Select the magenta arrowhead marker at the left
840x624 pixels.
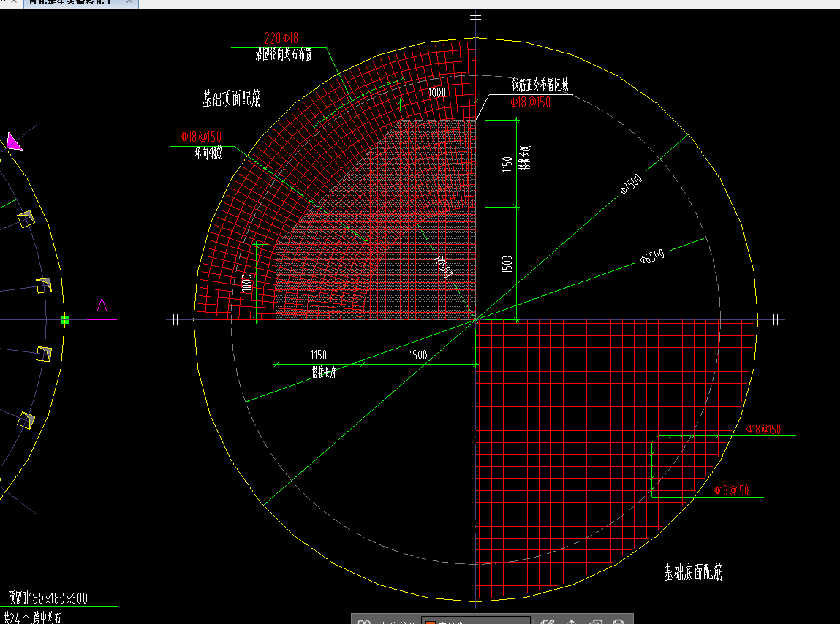(13, 142)
